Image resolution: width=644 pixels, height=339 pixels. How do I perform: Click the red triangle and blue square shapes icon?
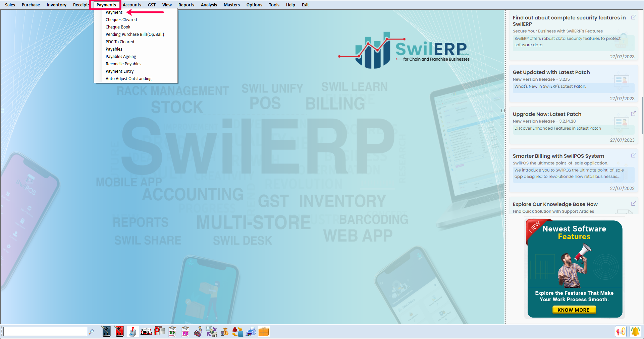238,331
